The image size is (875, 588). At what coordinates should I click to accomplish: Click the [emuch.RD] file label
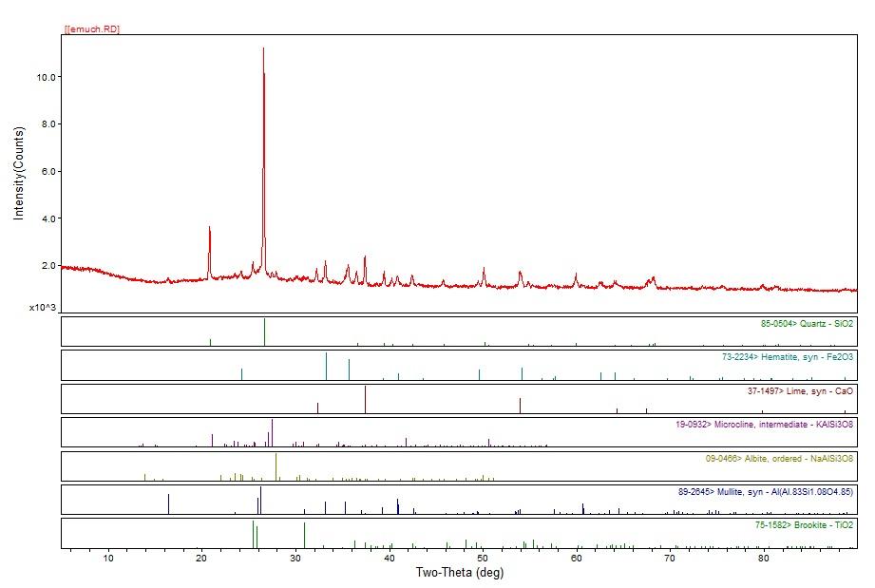pyautogui.click(x=92, y=29)
